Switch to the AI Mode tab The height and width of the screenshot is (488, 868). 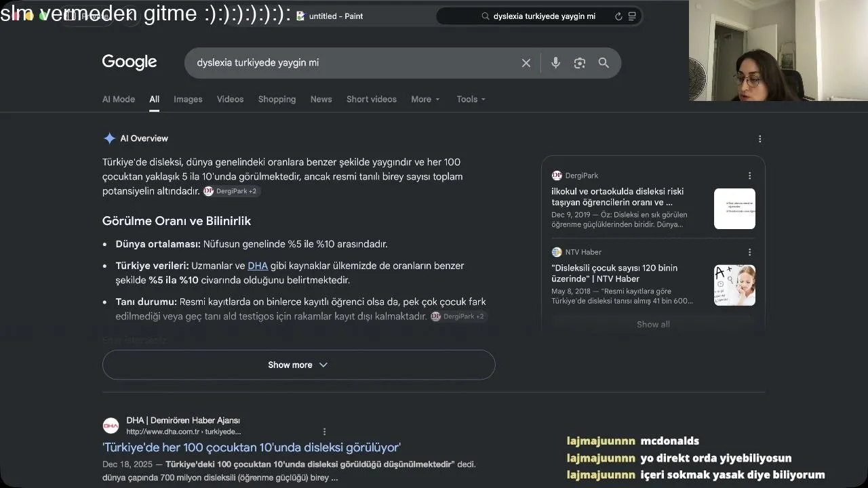119,99
